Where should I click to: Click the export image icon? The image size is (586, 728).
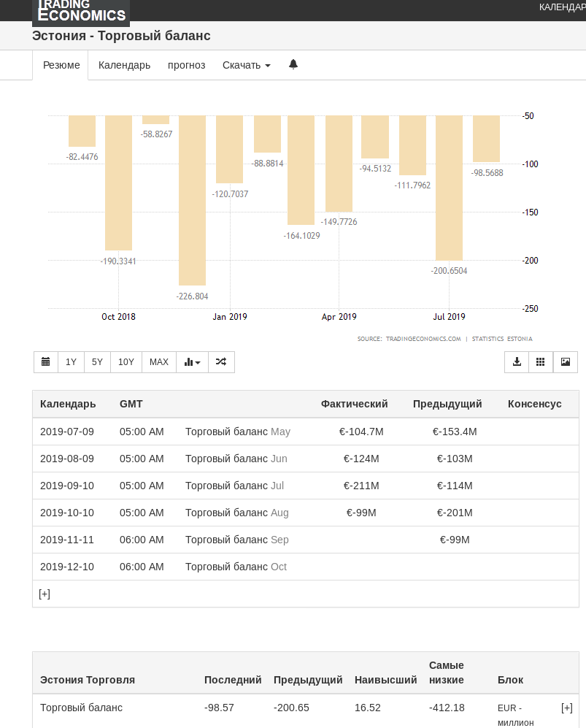tap(566, 362)
